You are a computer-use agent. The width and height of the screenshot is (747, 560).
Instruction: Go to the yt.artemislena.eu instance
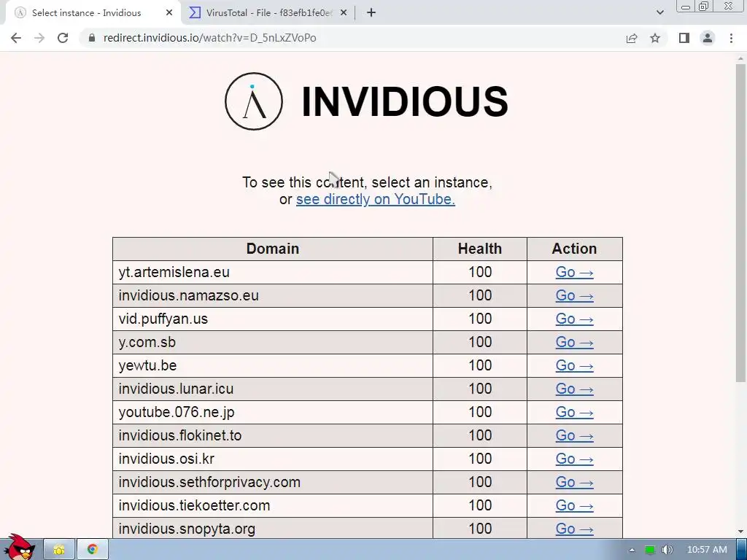click(x=575, y=273)
